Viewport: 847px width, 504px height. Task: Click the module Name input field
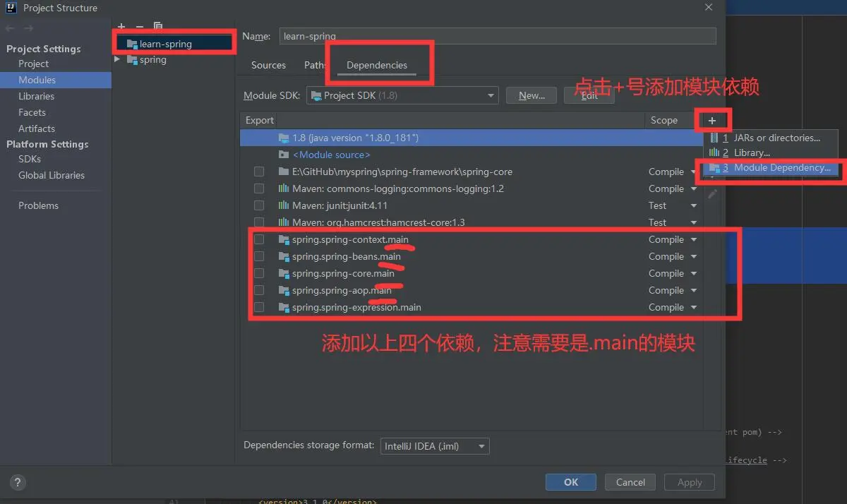point(498,35)
